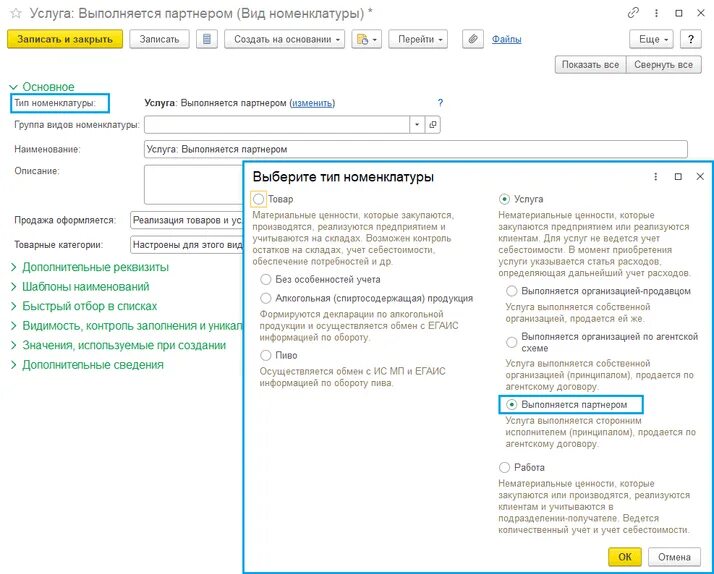Image resolution: width=714 pixels, height=574 pixels.
Task: Select Выполняется партнером radio button
Action: 511,404
